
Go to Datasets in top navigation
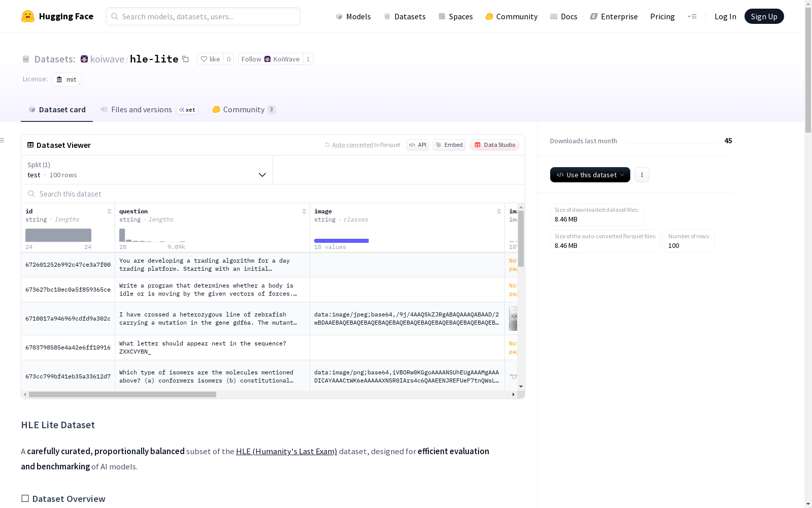pyautogui.click(x=404, y=17)
